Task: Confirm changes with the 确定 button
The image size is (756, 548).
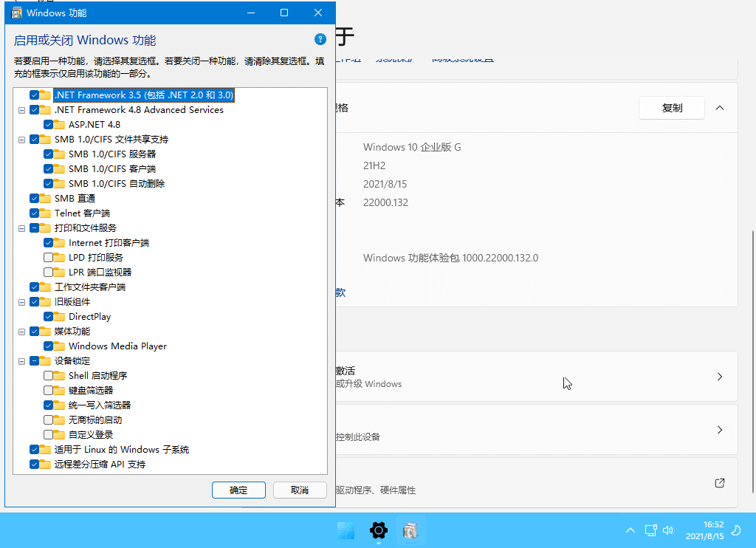Action: click(238, 490)
